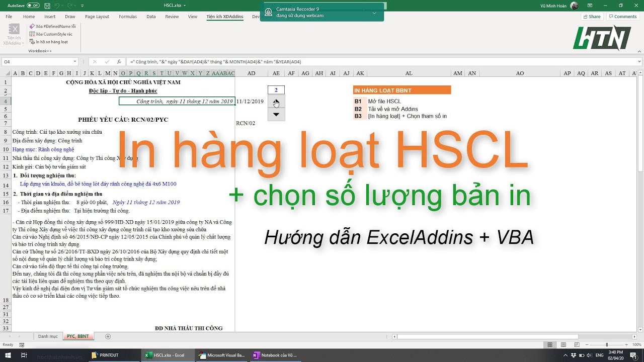Click the column AL header
644x362 pixels.
click(409, 73)
